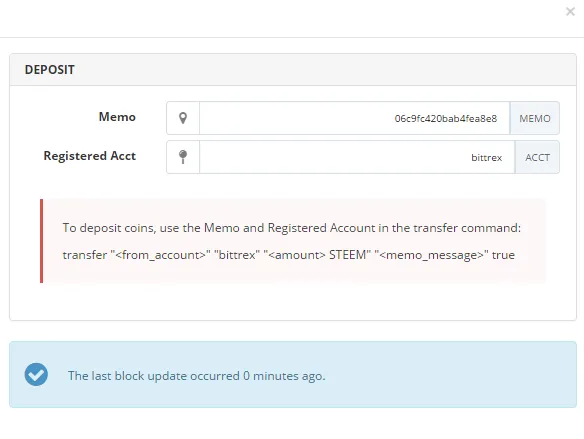
Task: Close the deposit dialog with X
Action: [x=570, y=12]
